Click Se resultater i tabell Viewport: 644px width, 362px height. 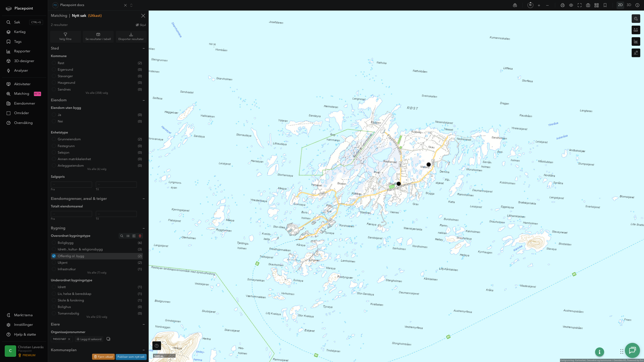pyautogui.click(x=98, y=37)
